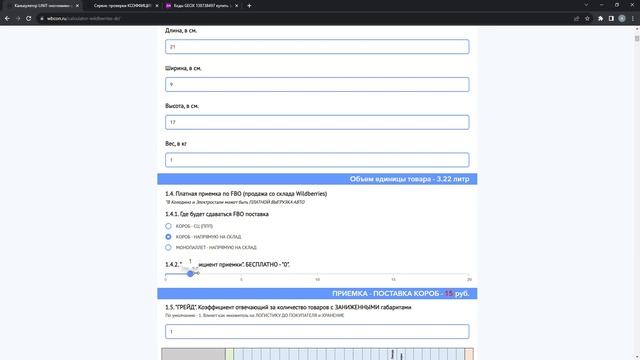Select radio КОРОБ - НАПРЯМУЮ НА СКЛАД
This screenshot has width=640, height=360.
point(168,237)
